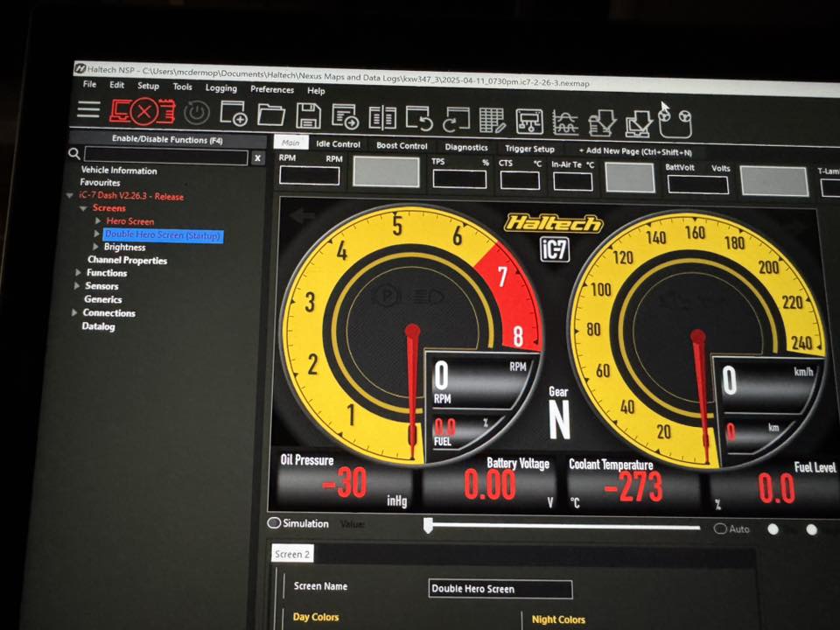Switch to the Main page tab
The image size is (840, 630).
tap(290, 143)
